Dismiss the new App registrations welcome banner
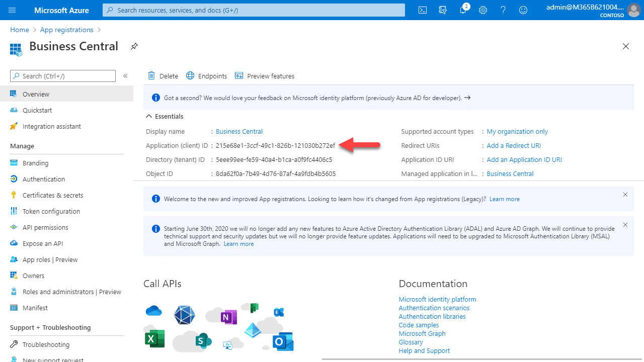 (625, 195)
